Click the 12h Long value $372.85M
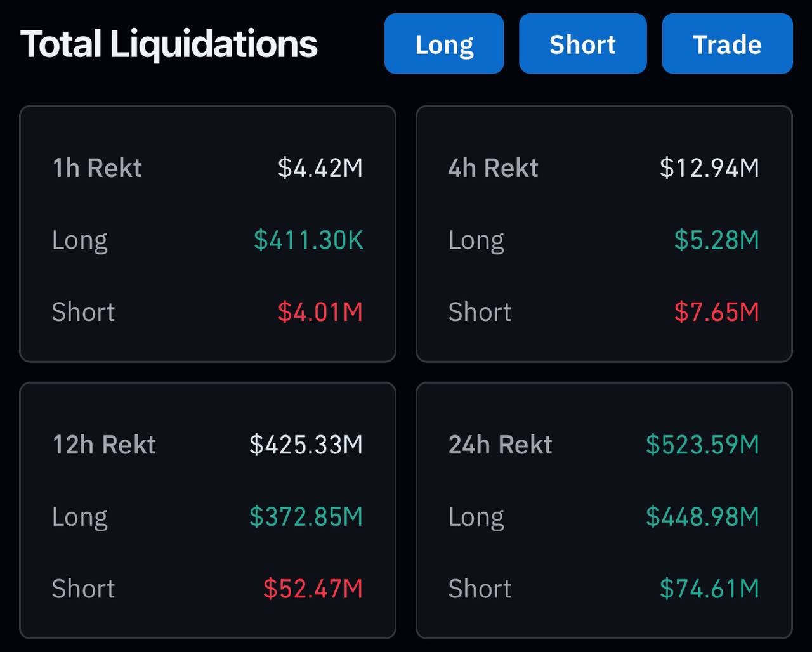 click(306, 517)
